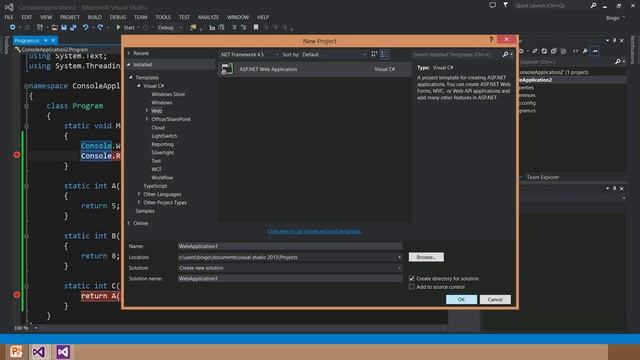The height and width of the screenshot is (360, 640).
Task: Click Solution Explorer view code icon
Action: pyautogui.click(x=576, y=51)
